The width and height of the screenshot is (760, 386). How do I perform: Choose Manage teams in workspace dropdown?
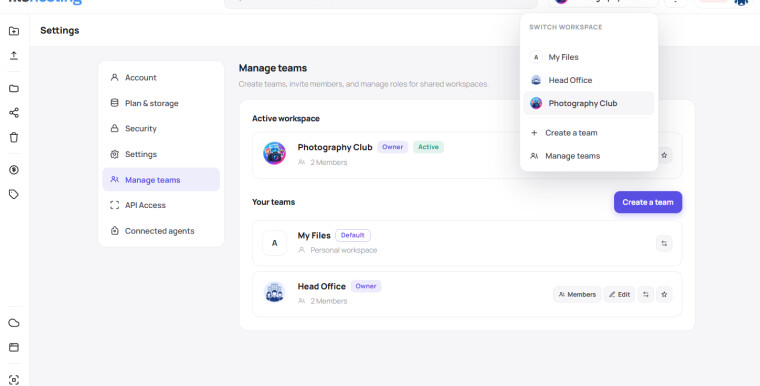point(589,156)
